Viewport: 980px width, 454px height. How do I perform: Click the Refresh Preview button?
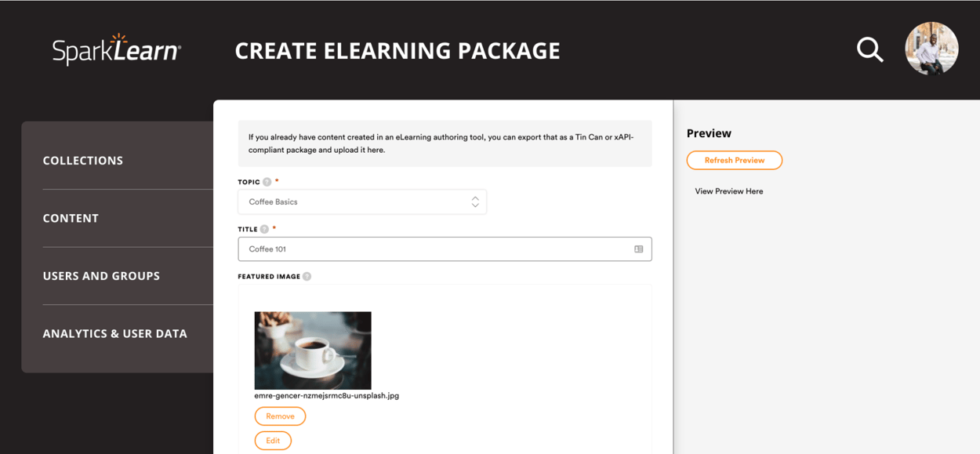click(x=734, y=160)
